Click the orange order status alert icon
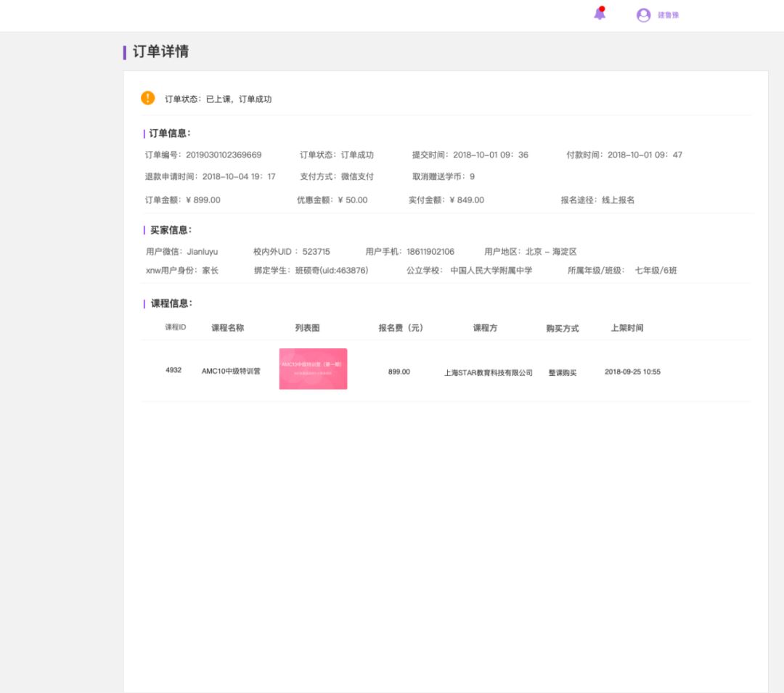 (148, 98)
